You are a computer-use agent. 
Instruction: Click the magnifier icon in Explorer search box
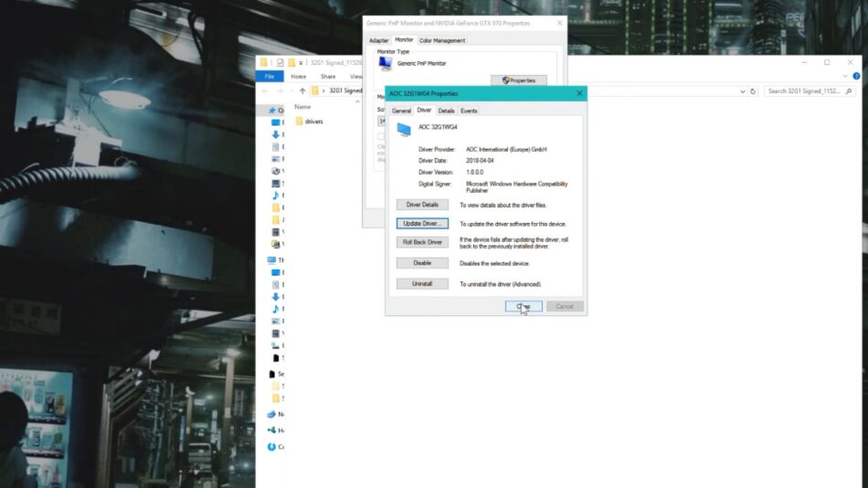point(849,90)
